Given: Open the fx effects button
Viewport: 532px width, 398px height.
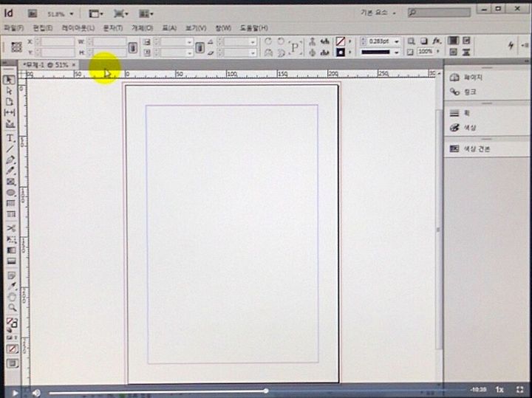Looking at the screenshot, I should tap(437, 41).
